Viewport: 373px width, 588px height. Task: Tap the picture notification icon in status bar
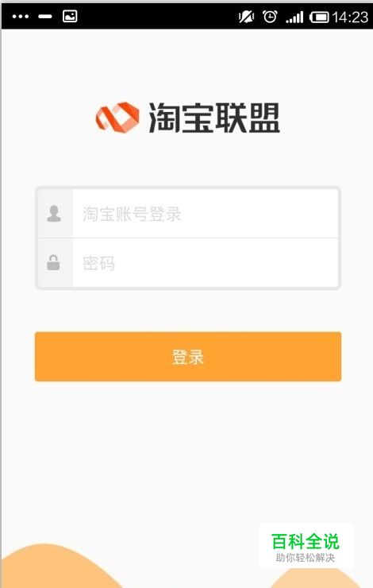70,16
